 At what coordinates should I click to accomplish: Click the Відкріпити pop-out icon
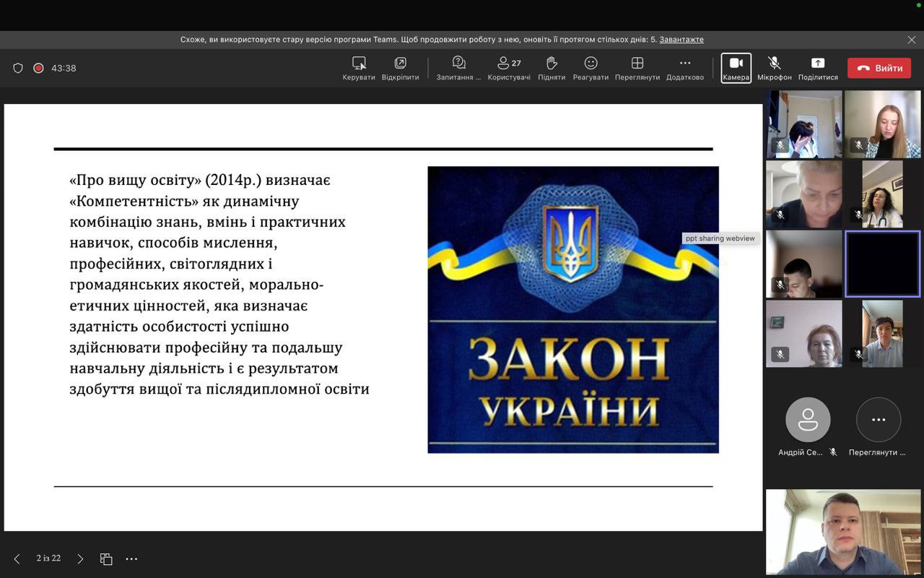(400, 68)
